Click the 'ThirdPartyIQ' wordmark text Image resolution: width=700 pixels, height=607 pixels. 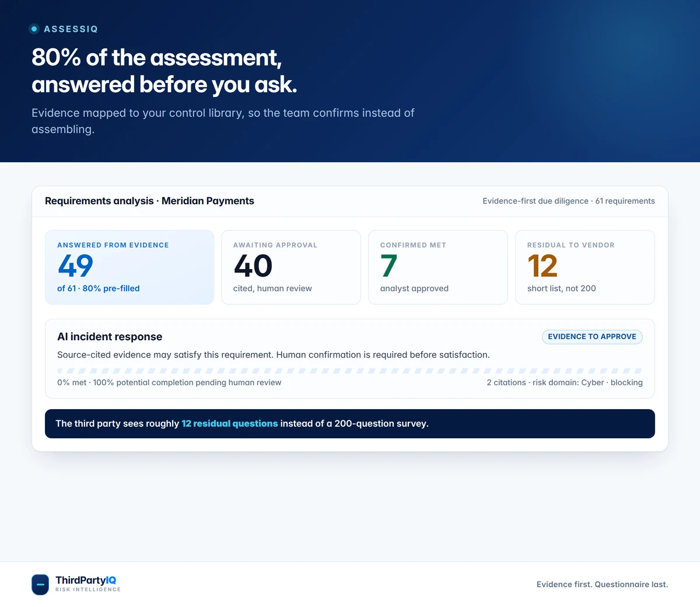(86, 580)
